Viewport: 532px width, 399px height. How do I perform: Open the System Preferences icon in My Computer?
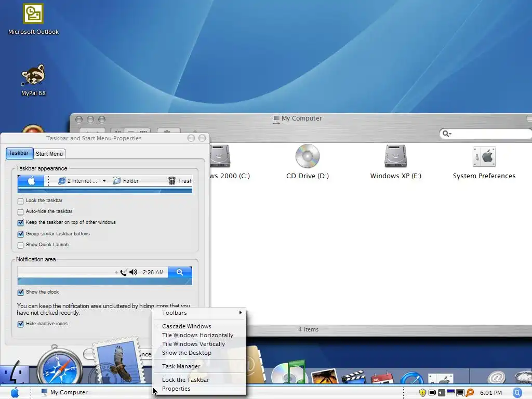pyautogui.click(x=484, y=156)
